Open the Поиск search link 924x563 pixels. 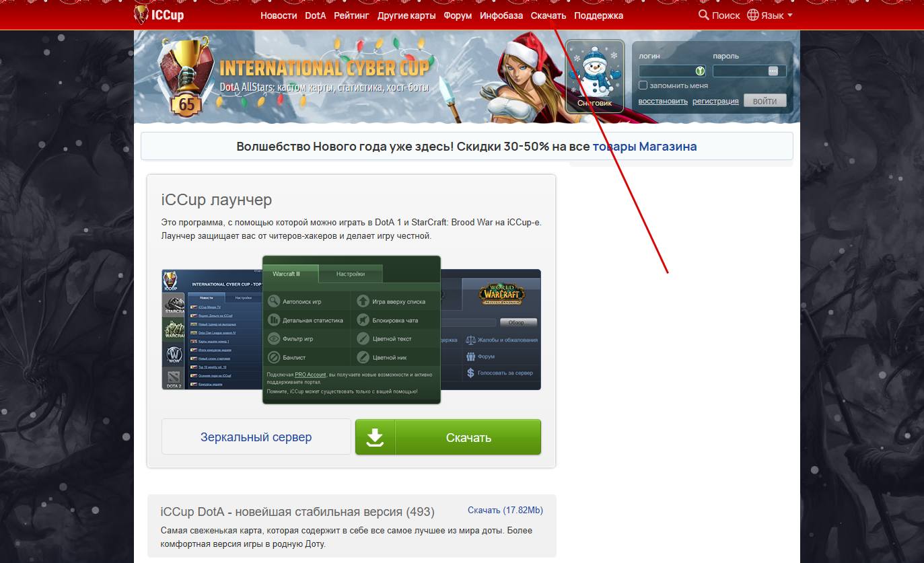coord(725,15)
